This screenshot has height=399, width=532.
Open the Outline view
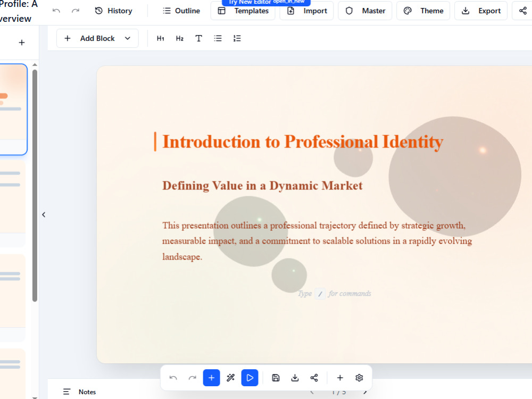tap(181, 11)
